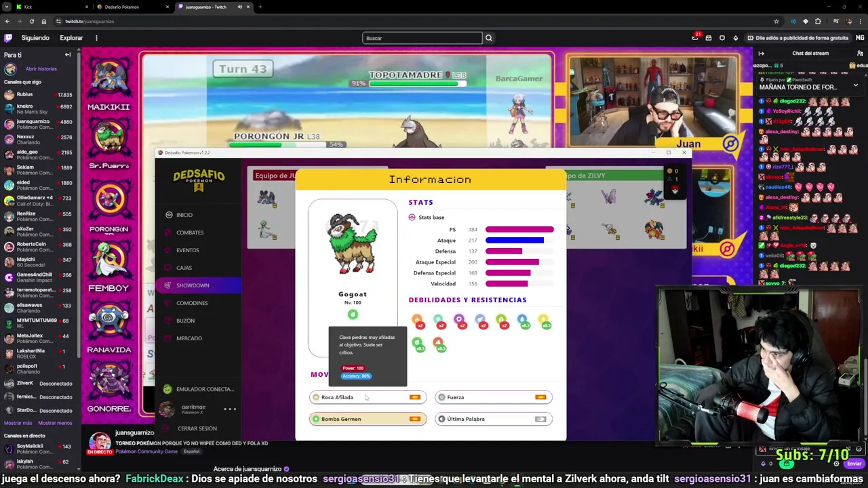The width and height of the screenshot is (868, 488).
Task: Collapse the Para ti sidebar
Action: [68, 55]
